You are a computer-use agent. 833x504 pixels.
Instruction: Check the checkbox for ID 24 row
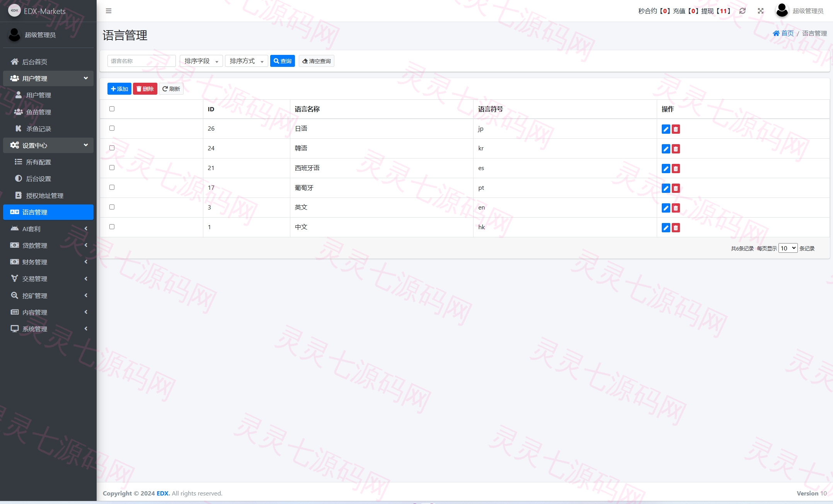112,148
